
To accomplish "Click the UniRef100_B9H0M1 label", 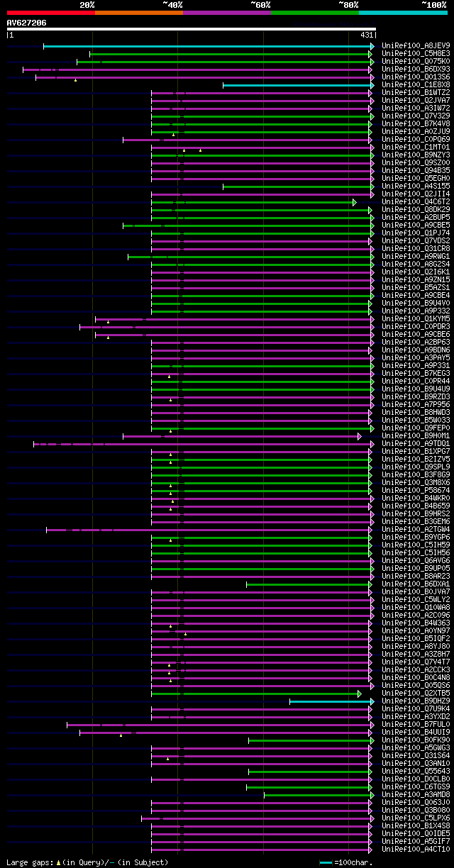I will (x=416, y=436).
